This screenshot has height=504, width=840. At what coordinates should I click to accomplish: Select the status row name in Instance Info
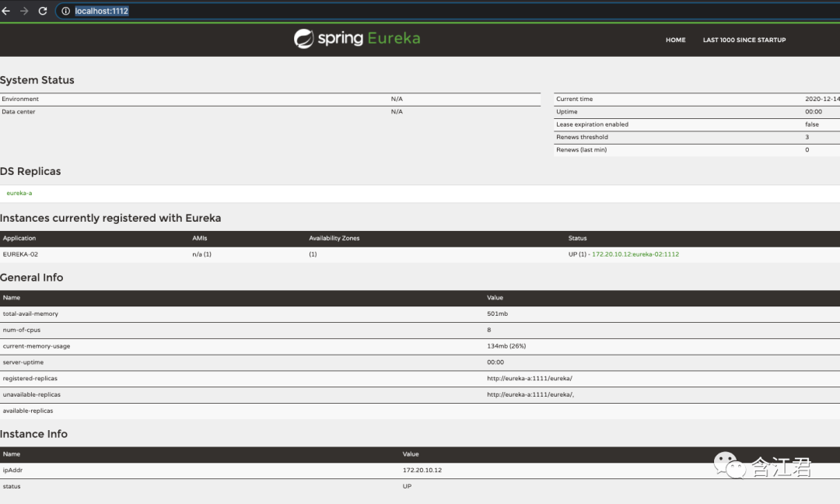(x=12, y=486)
